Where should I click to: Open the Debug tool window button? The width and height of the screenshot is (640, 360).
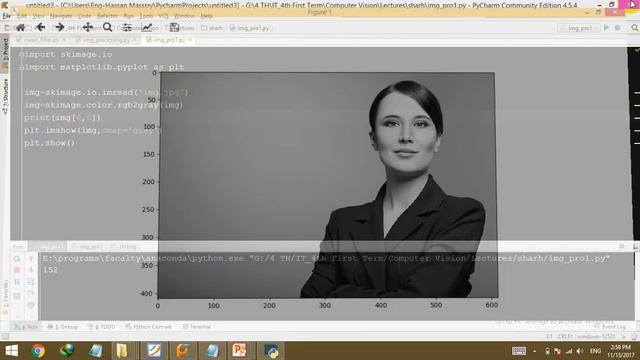pyautogui.click(x=62, y=327)
